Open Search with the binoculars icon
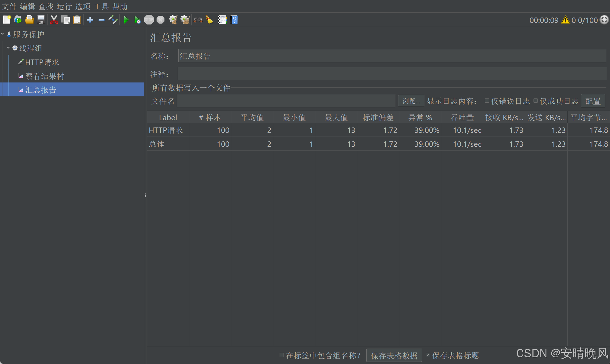This screenshot has width=610, height=364. coord(198,20)
